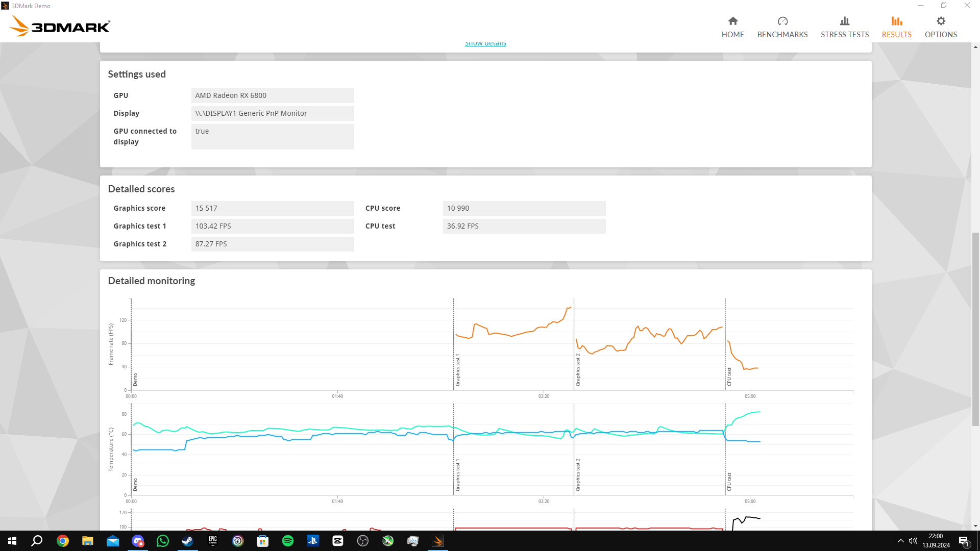Image resolution: width=980 pixels, height=551 pixels.
Task: Click the CPU test marker on the temperature chart
Action: [729, 482]
